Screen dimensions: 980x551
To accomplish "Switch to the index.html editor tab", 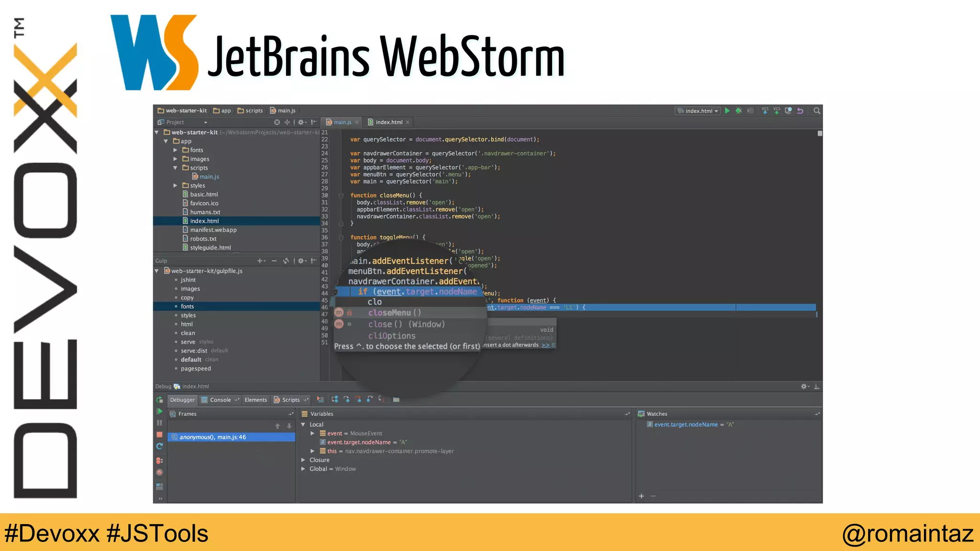I will (389, 122).
